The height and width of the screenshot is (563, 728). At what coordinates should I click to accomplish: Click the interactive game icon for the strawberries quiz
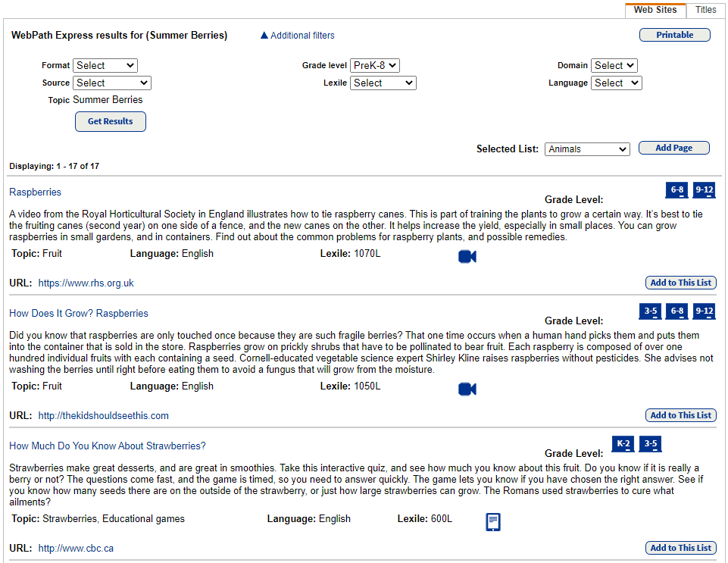(x=493, y=521)
